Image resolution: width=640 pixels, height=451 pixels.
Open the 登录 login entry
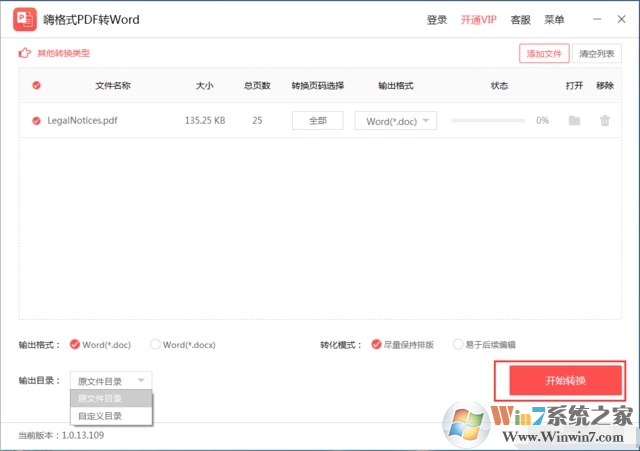click(x=437, y=20)
